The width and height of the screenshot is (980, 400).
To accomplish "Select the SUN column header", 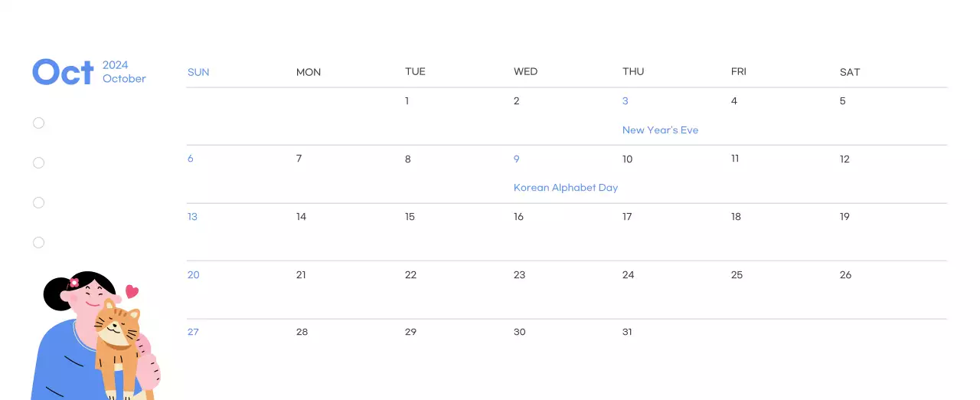I will coord(198,72).
